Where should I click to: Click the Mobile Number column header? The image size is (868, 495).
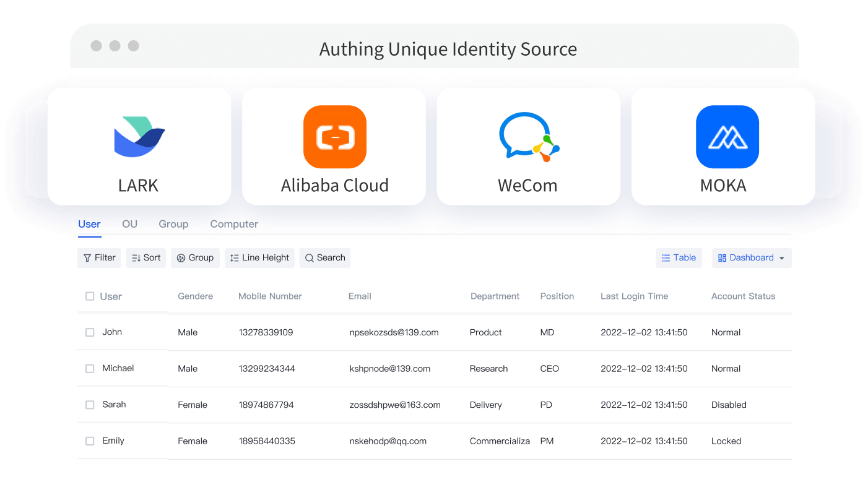pos(270,296)
